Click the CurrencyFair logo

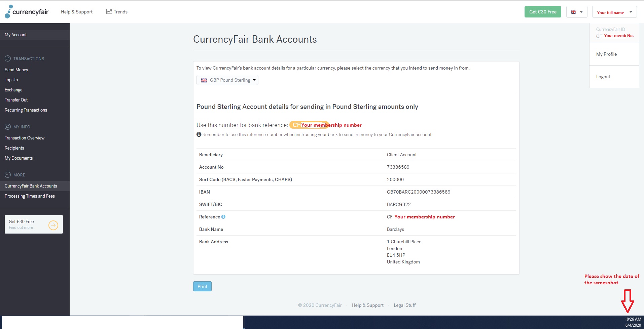tap(27, 12)
